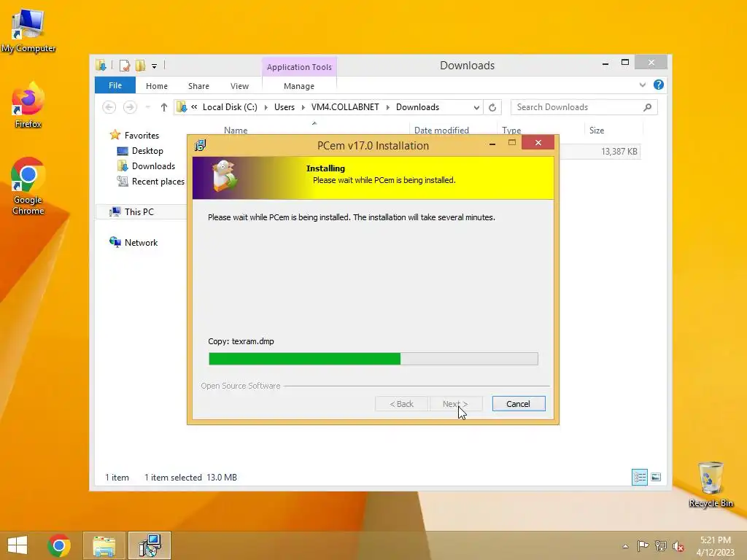Click the Windows Start button
This screenshot has width=747, height=560.
[x=18, y=545]
